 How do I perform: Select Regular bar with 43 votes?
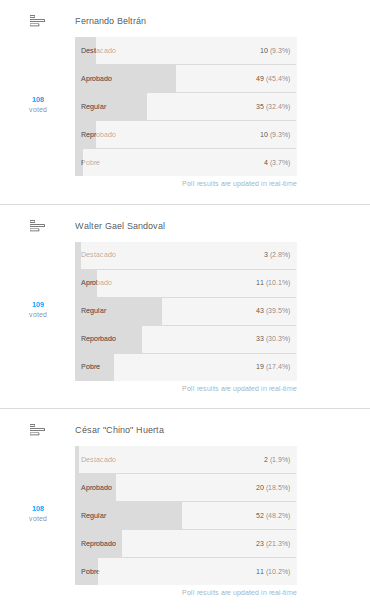click(186, 311)
